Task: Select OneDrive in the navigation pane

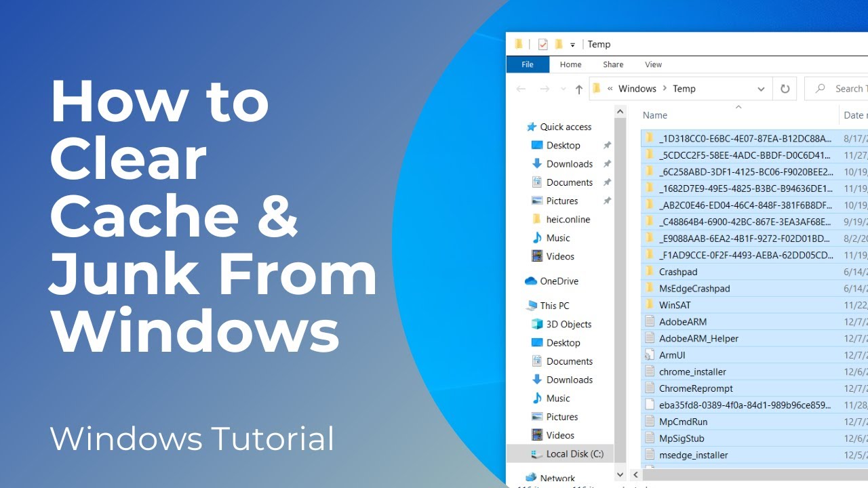Action: [559, 281]
